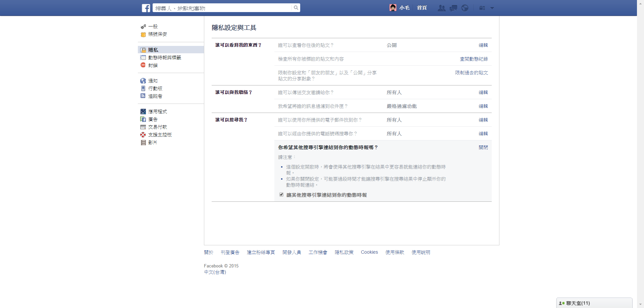This screenshot has height=308, width=644.
Task: Expand 編輯 for 誰可以傳送交友邀請給你
Action: [x=483, y=93]
